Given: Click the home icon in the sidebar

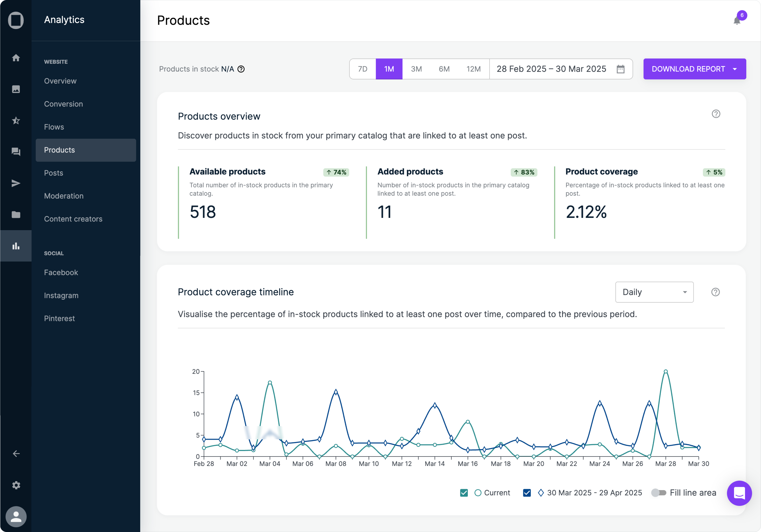Looking at the screenshot, I should pos(16,58).
